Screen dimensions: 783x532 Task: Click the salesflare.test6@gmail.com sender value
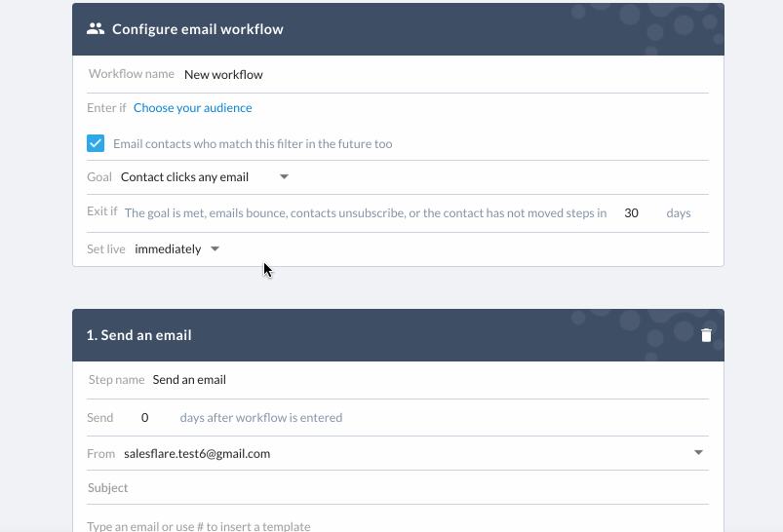197,454
